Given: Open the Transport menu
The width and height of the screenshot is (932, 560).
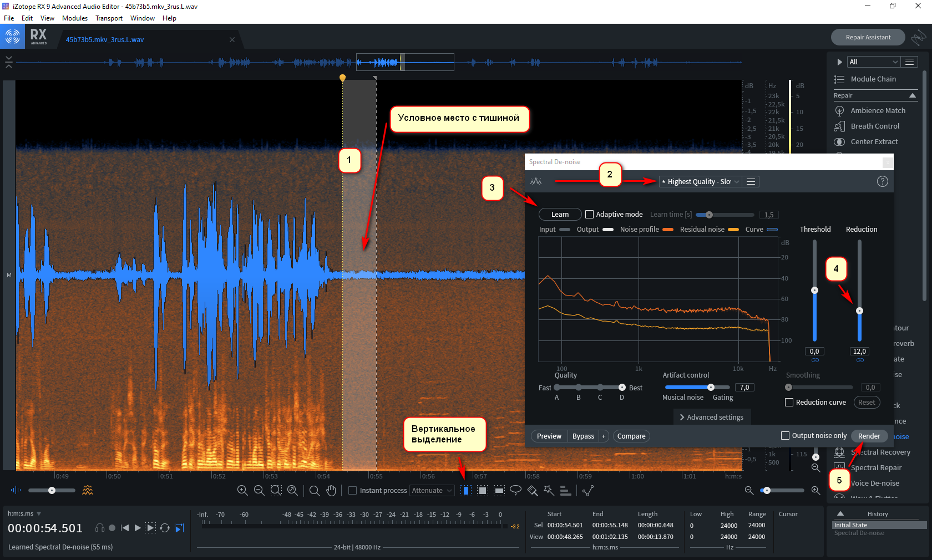Looking at the screenshot, I should [x=109, y=18].
